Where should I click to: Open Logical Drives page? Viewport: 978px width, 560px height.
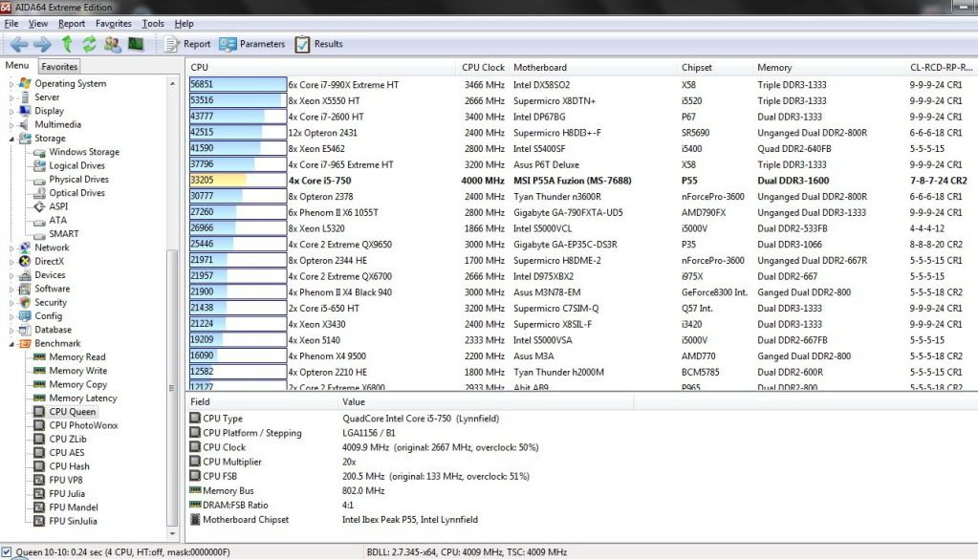pos(76,165)
